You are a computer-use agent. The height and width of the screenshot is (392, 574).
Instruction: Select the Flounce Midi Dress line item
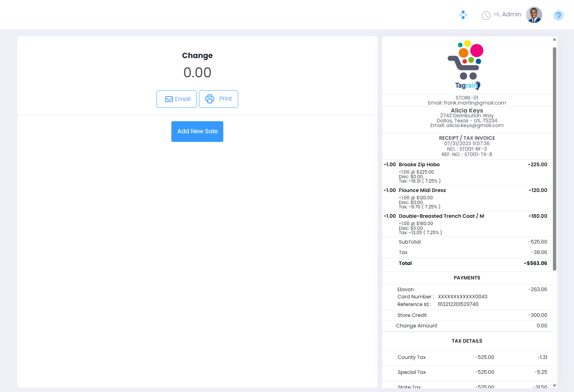tap(422, 191)
